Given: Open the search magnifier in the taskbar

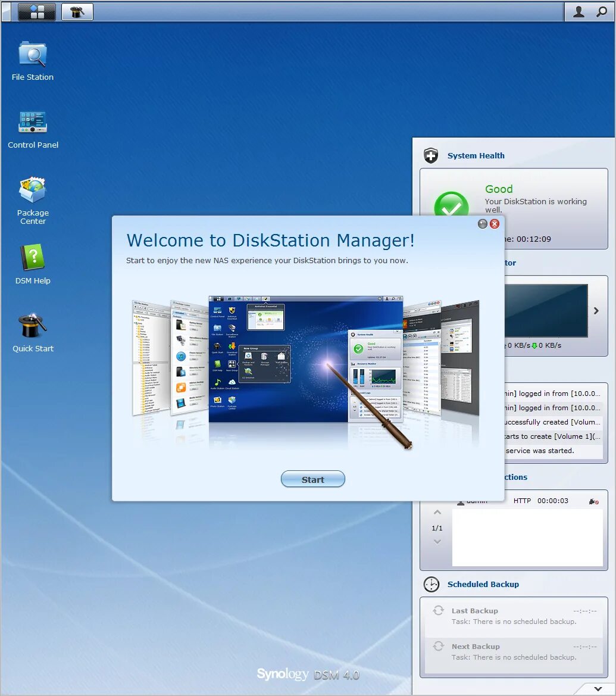Looking at the screenshot, I should pyautogui.click(x=601, y=11).
